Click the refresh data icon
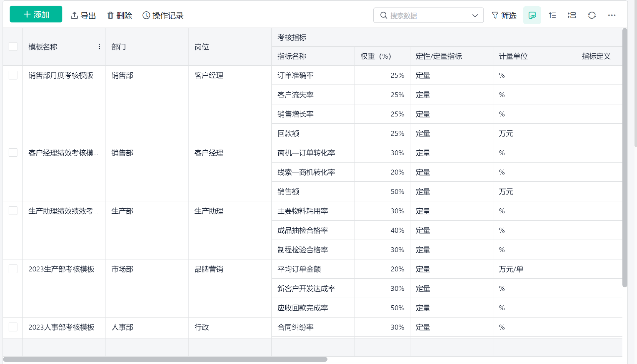 click(592, 15)
